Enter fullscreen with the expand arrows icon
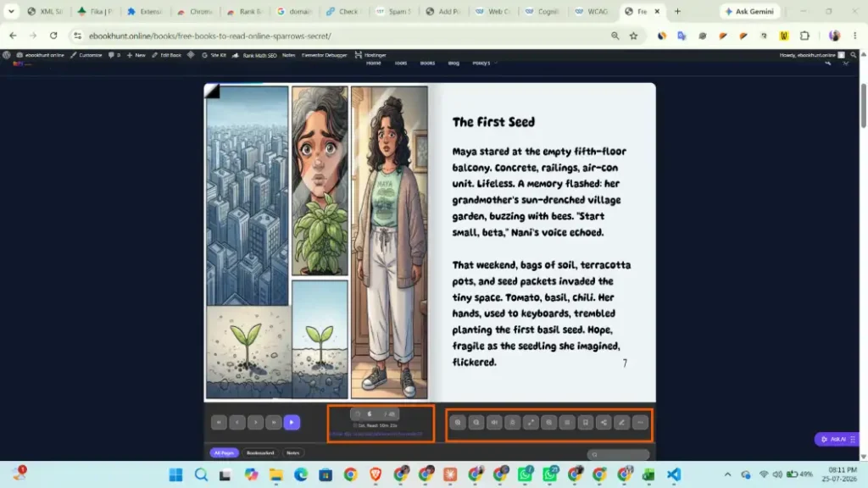 531,422
